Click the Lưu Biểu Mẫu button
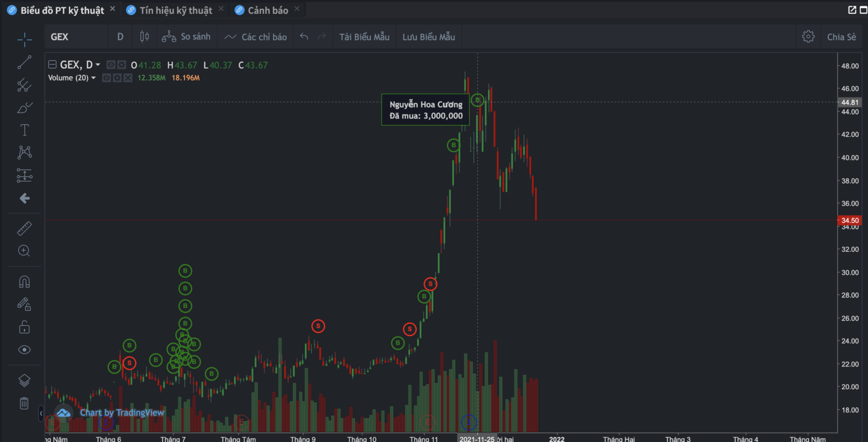 point(428,37)
